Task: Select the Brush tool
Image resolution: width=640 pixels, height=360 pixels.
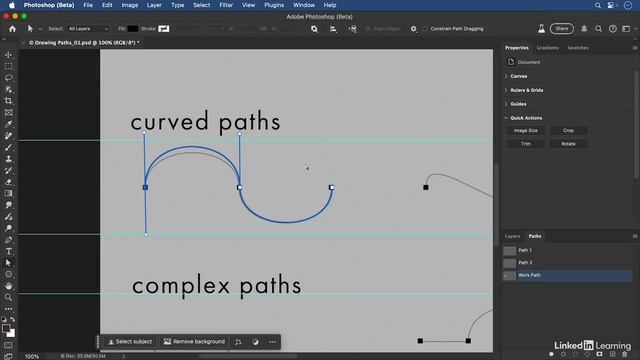Action: (x=8, y=147)
